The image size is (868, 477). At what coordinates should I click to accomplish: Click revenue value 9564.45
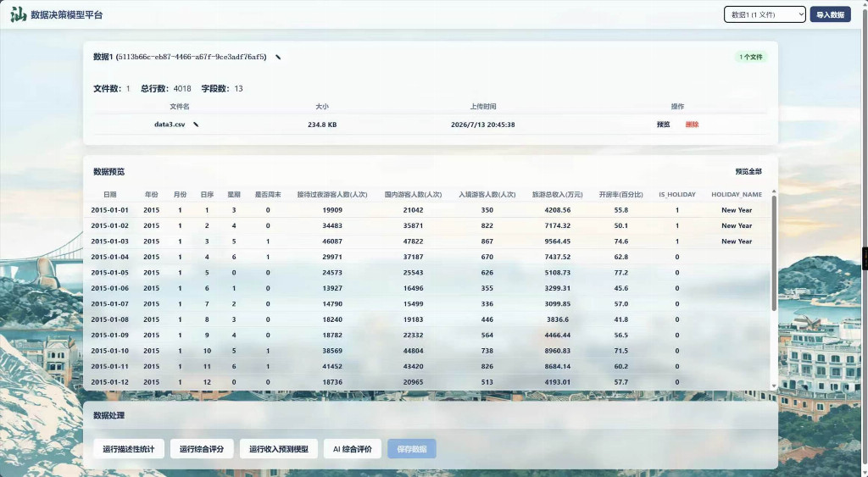pyautogui.click(x=558, y=241)
